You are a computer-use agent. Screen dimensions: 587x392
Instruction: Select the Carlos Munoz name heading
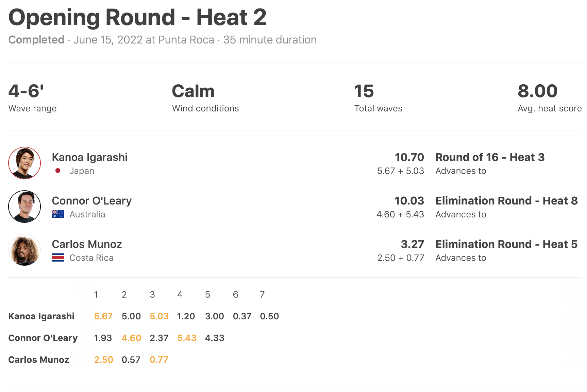tap(87, 244)
